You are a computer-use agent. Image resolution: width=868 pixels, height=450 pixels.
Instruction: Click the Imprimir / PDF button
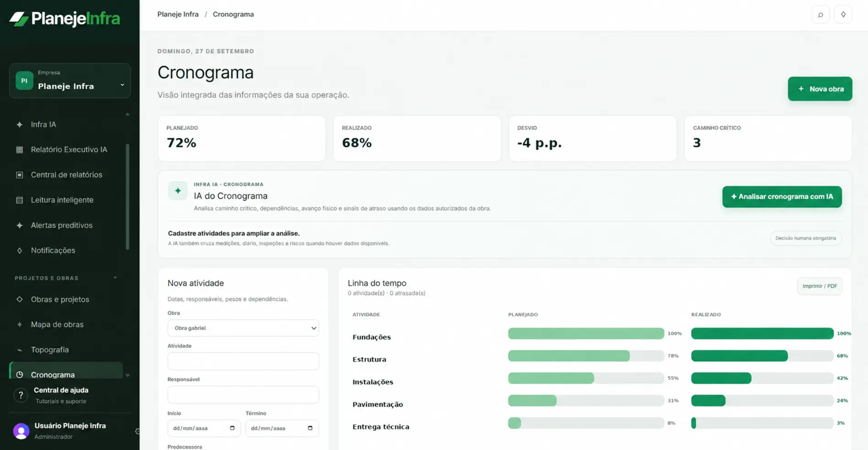[819, 286]
